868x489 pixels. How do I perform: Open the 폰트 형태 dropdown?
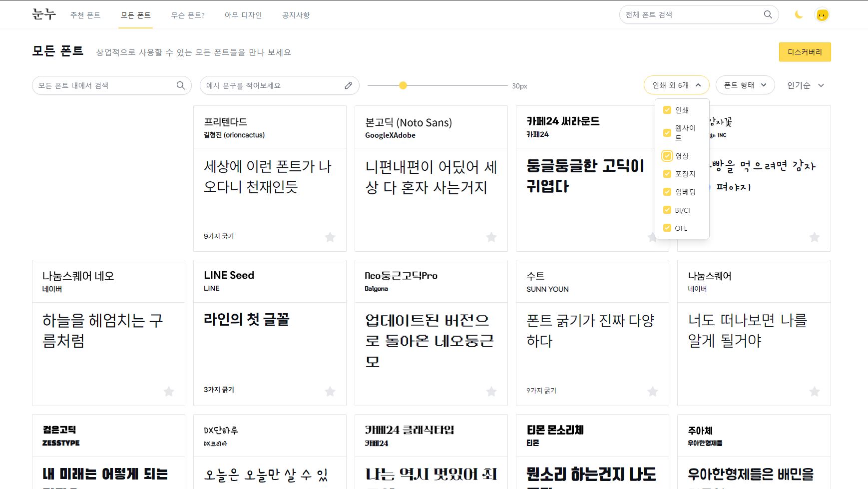[745, 85]
